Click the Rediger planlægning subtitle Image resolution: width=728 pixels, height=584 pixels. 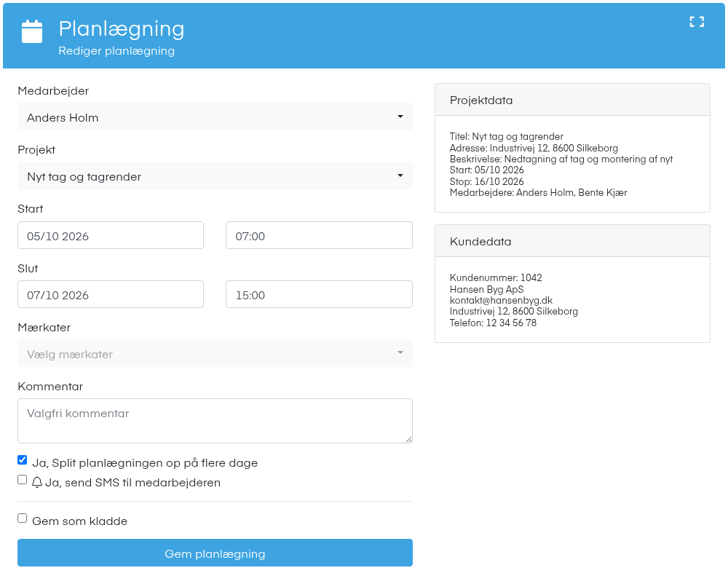pos(116,50)
